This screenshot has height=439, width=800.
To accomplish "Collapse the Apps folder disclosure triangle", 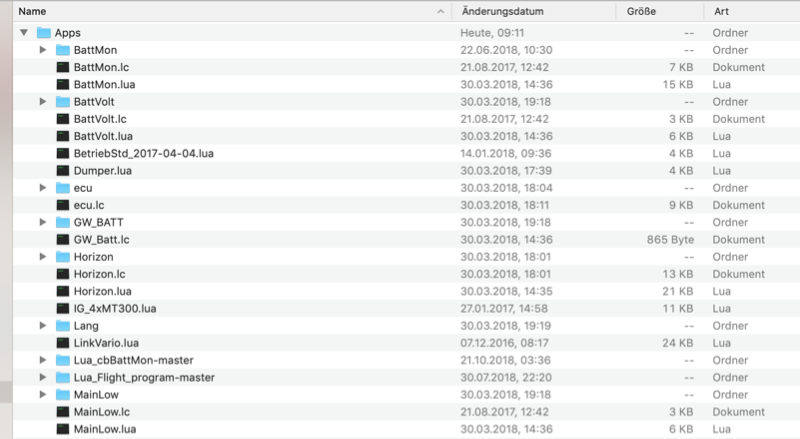I will tap(24, 33).
